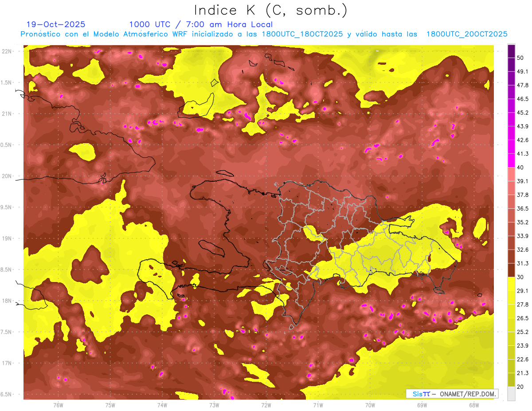Click the colorbar value "36.5"
This screenshot has width=532, height=411.
click(x=523, y=208)
